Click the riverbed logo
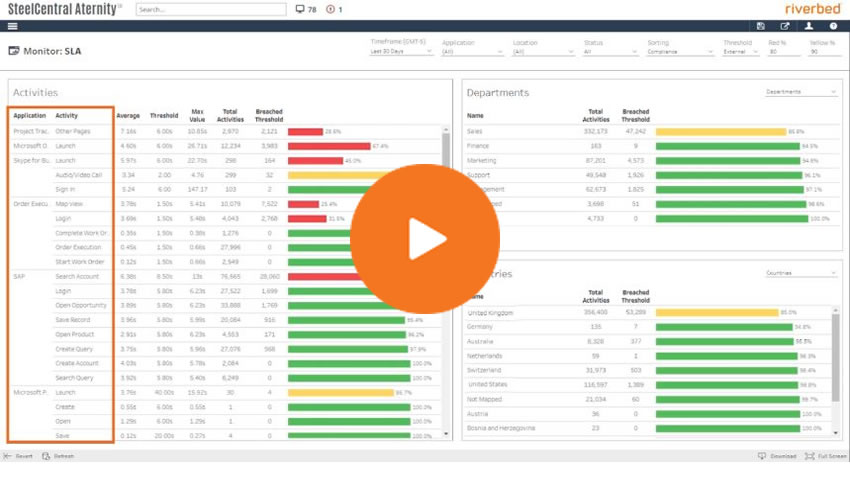This screenshot has width=850, height=478. click(813, 9)
